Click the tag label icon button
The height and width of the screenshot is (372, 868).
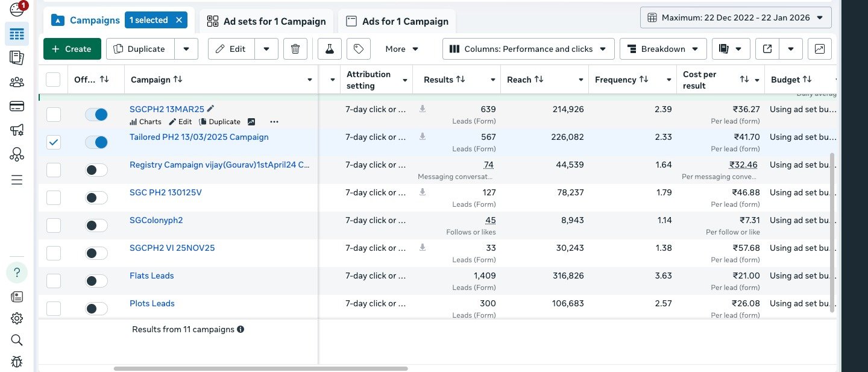click(x=359, y=49)
